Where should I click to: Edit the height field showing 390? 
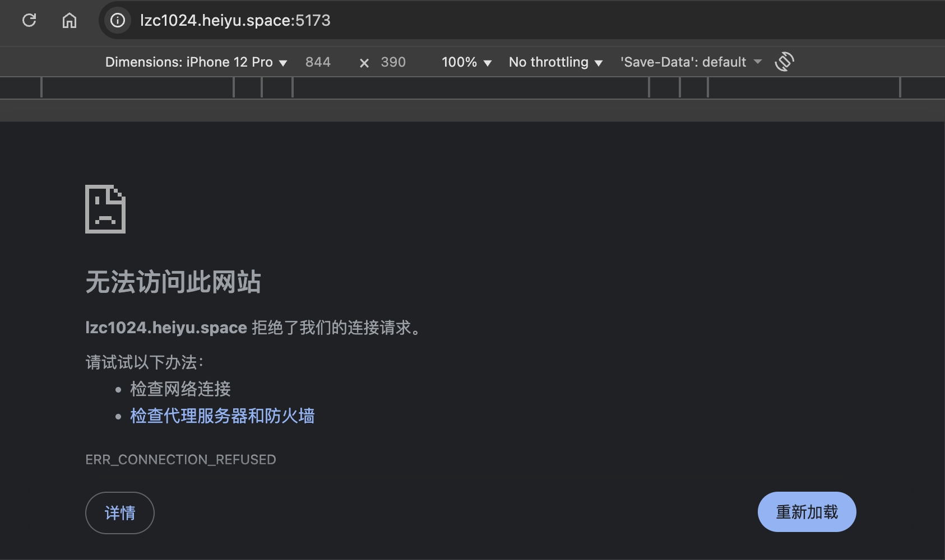pyautogui.click(x=393, y=62)
